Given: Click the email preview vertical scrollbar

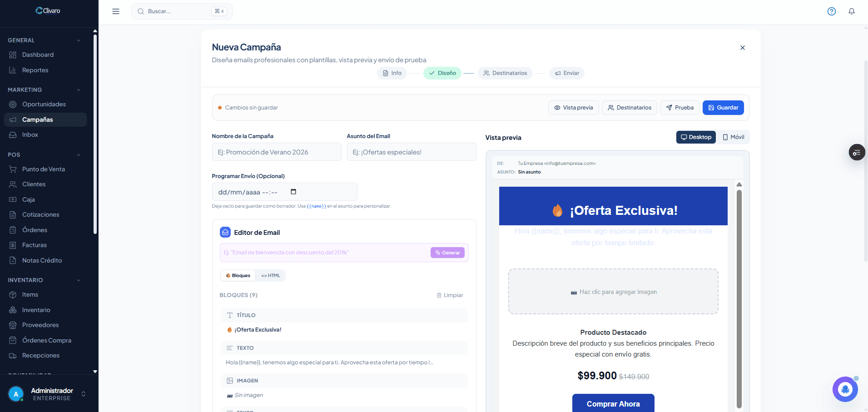Looking at the screenshot, I should point(739,295).
